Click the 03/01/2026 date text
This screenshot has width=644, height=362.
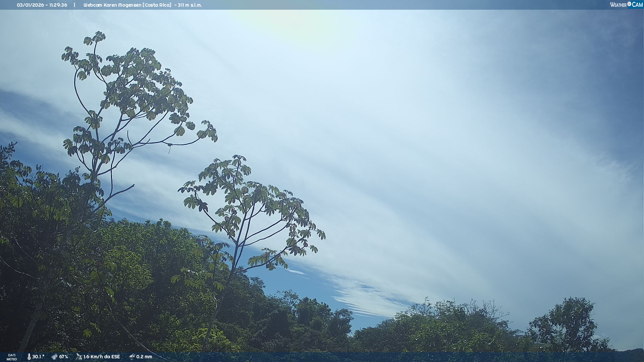click(30, 5)
